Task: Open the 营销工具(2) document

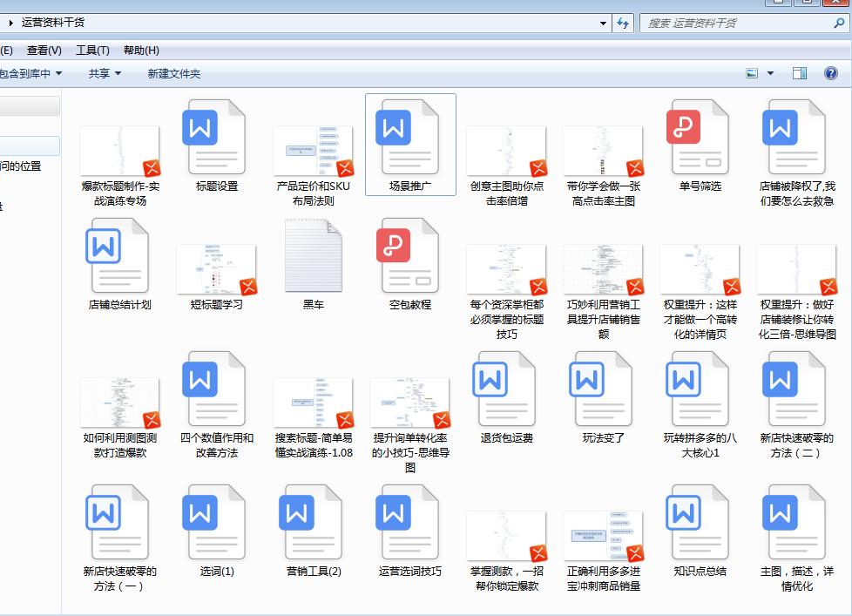Action: pyautogui.click(x=313, y=523)
